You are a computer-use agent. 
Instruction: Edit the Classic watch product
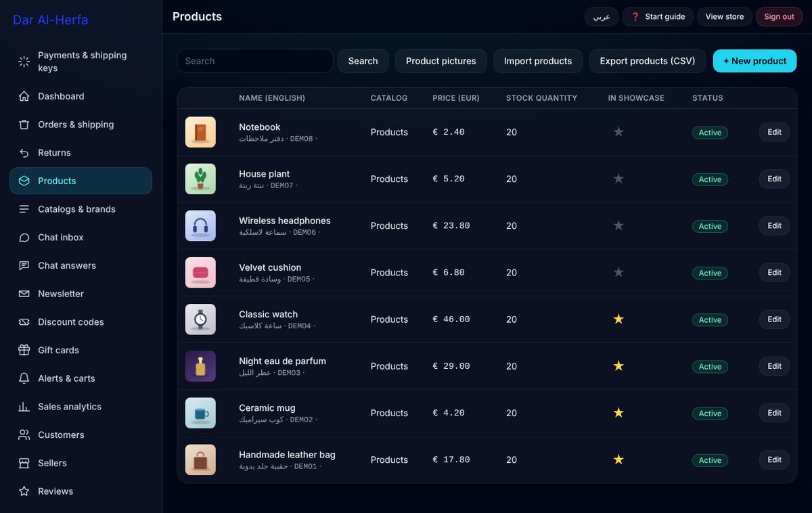pyautogui.click(x=774, y=319)
